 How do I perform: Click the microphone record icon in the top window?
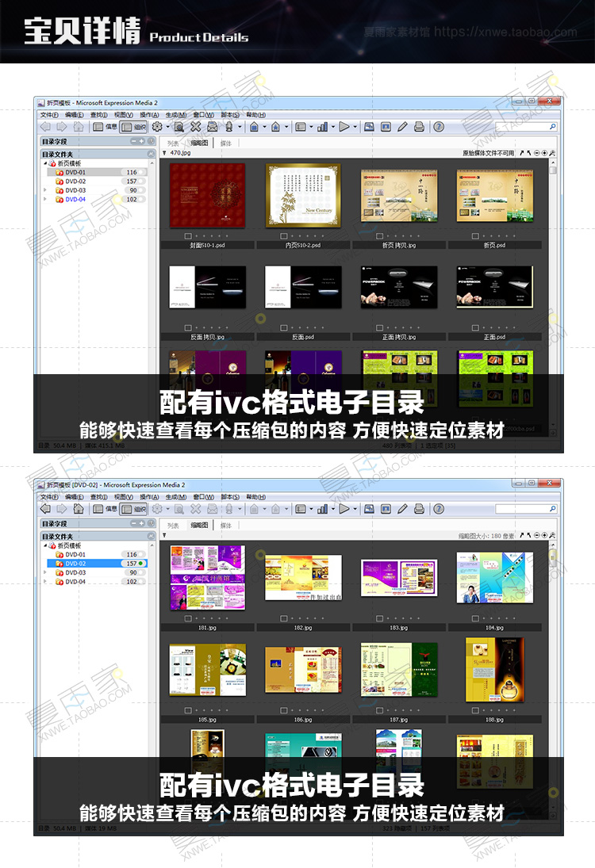click(x=228, y=127)
